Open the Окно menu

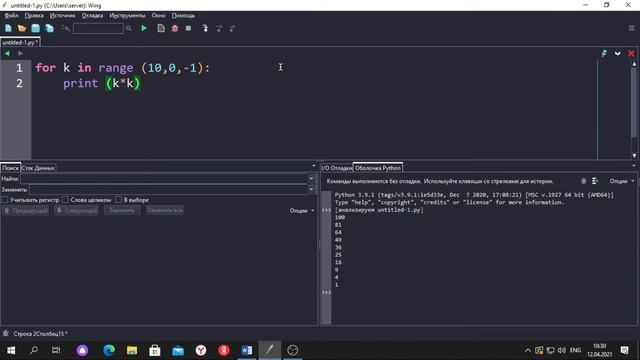pyautogui.click(x=158, y=16)
